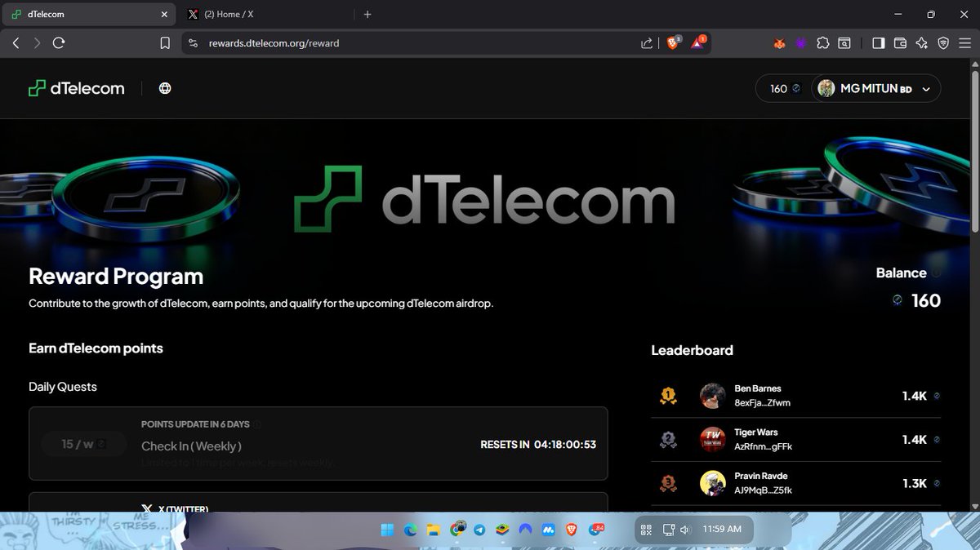This screenshot has width=980, height=550.
Task: Bookmark this page
Action: 165,42
